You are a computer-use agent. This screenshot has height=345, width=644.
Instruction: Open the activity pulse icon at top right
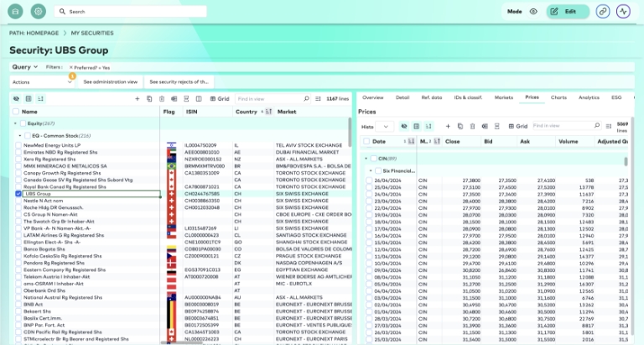click(x=623, y=12)
